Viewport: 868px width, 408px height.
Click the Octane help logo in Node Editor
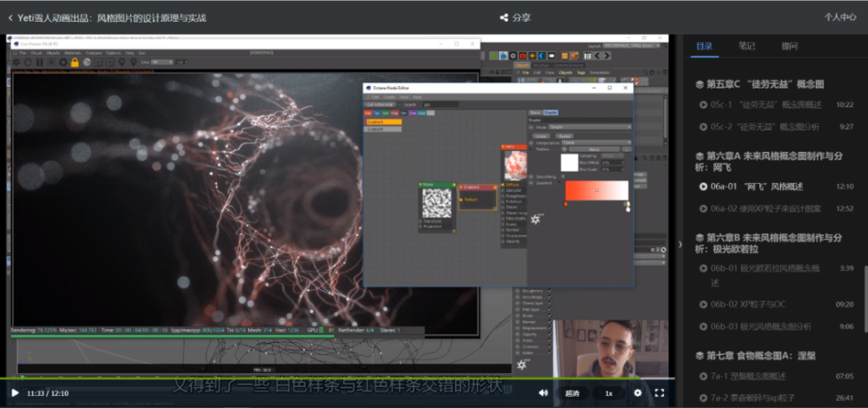[x=536, y=220]
